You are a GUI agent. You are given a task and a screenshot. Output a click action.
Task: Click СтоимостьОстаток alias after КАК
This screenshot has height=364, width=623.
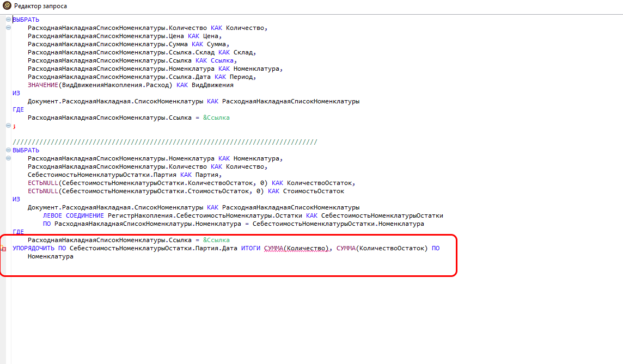click(x=314, y=191)
